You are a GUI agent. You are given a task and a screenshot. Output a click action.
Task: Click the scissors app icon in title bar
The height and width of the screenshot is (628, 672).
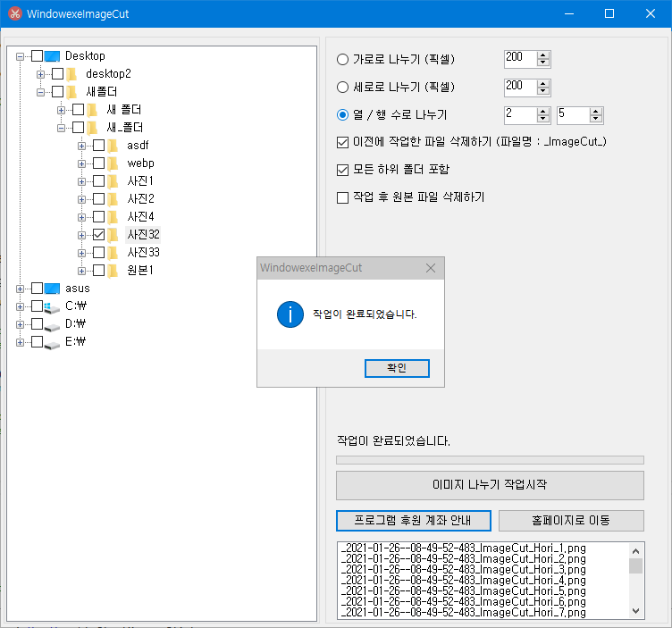click(14, 13)
